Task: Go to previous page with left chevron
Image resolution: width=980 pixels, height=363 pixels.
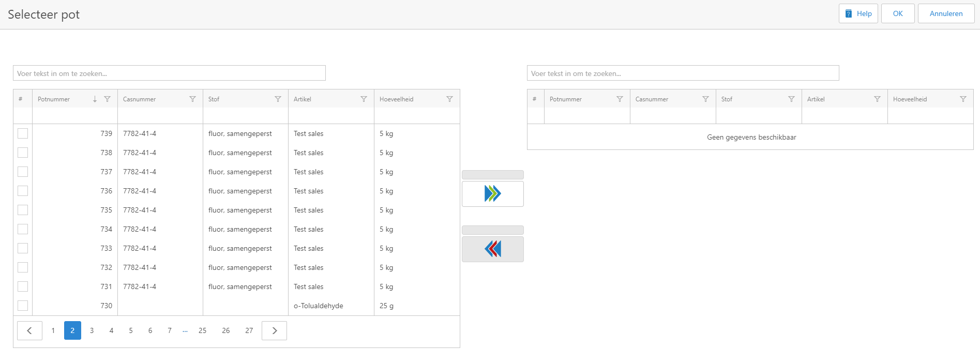Action: (x=29, y=330)
